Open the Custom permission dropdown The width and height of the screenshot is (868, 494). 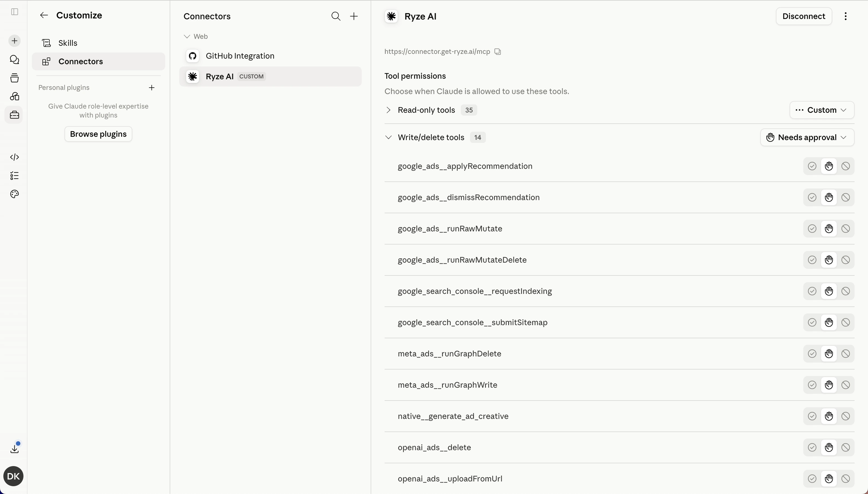tap(822, 110)
